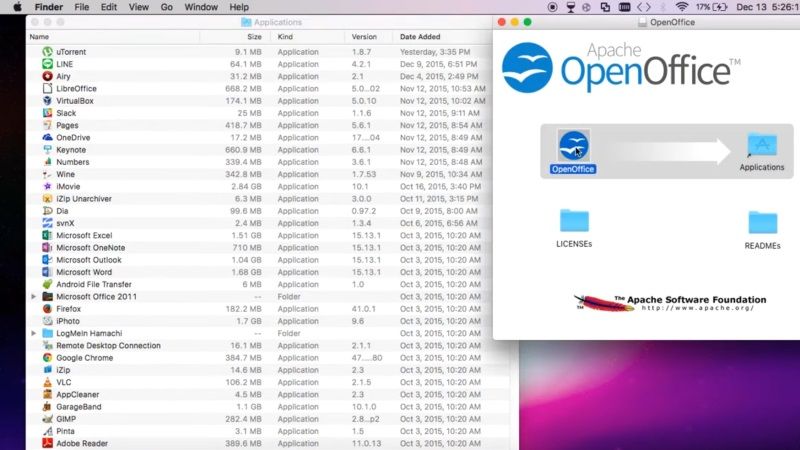Select the Airy app icon

[47, 76]
